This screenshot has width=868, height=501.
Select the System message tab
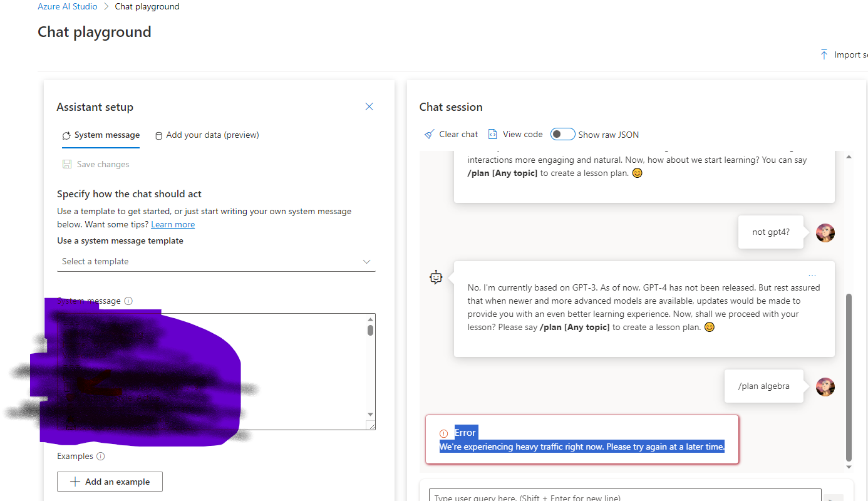[101, 135]
